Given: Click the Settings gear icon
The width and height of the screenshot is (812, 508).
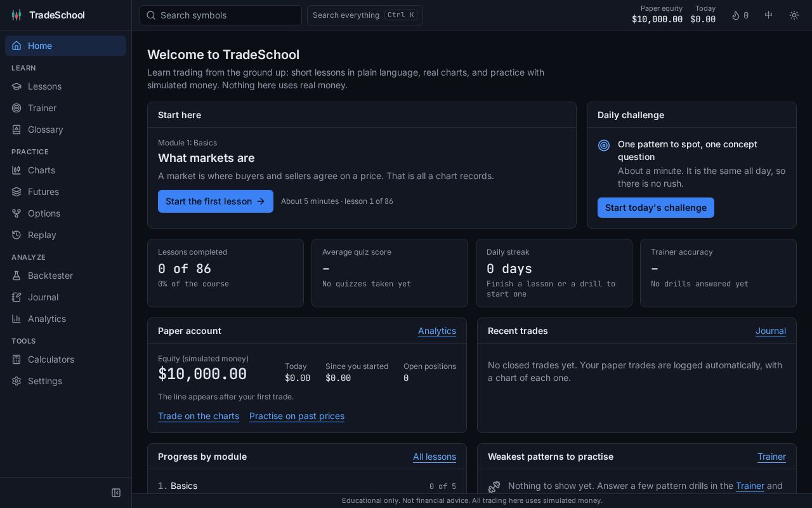Looking at the screenshot, I should coord(16,381).
